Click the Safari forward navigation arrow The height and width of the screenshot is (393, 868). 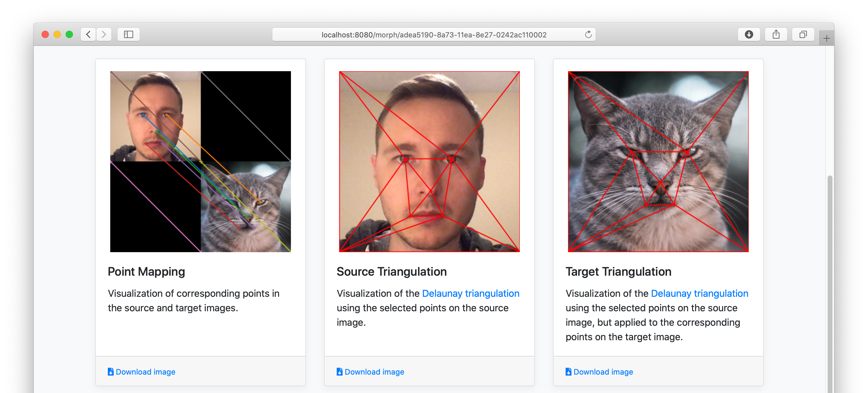pyautogui.click(x=104, y=34)
